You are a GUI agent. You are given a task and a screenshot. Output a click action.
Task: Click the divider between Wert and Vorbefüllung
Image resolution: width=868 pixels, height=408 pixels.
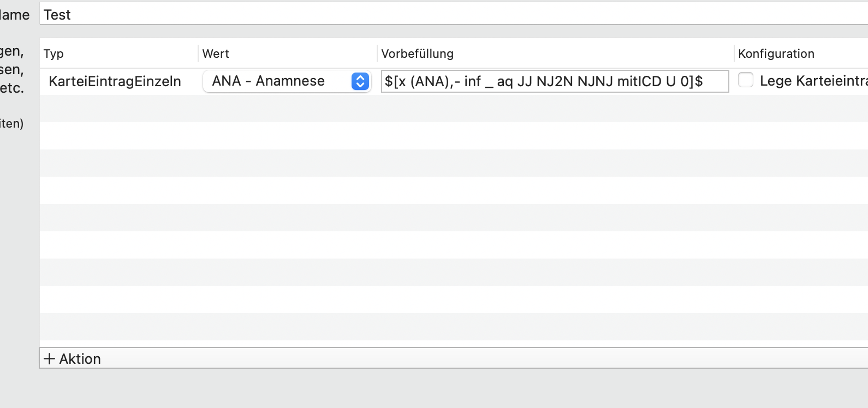point(377,54)
